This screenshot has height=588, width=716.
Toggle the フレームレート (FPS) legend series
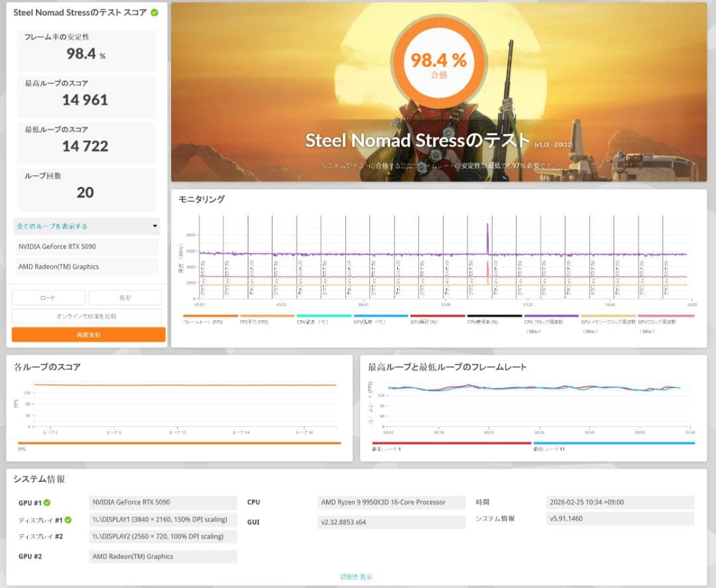[x=210, y=316]
